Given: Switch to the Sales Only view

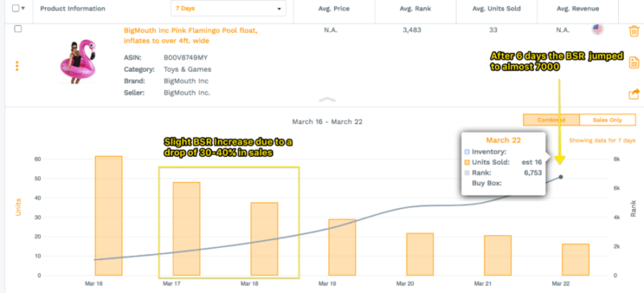Looking at the screenshot, I should point(608,120).
